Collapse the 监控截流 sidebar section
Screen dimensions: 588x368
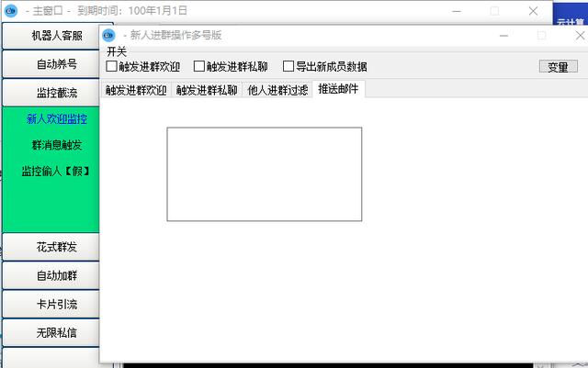[57, 94]
